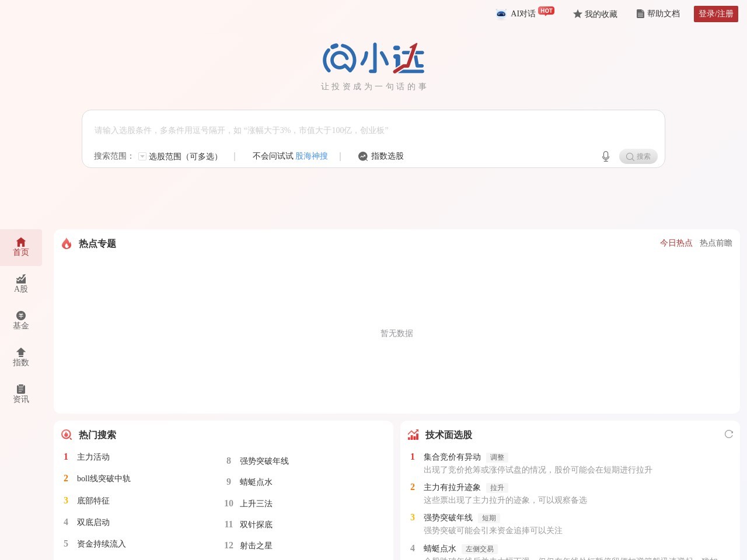Select hot search item boll线突破中轨
Screen dimensions: 747x560
tap(104, 479)
